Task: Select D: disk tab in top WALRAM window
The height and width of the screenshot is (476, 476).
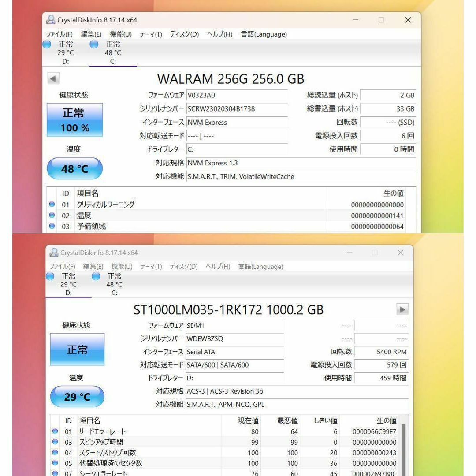Action: tap(66, 52)
